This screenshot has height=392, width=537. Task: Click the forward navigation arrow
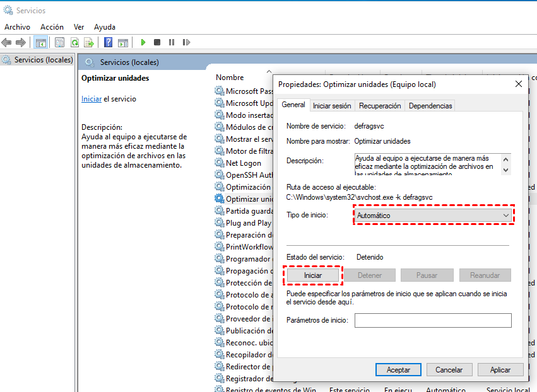coord(20,42)
